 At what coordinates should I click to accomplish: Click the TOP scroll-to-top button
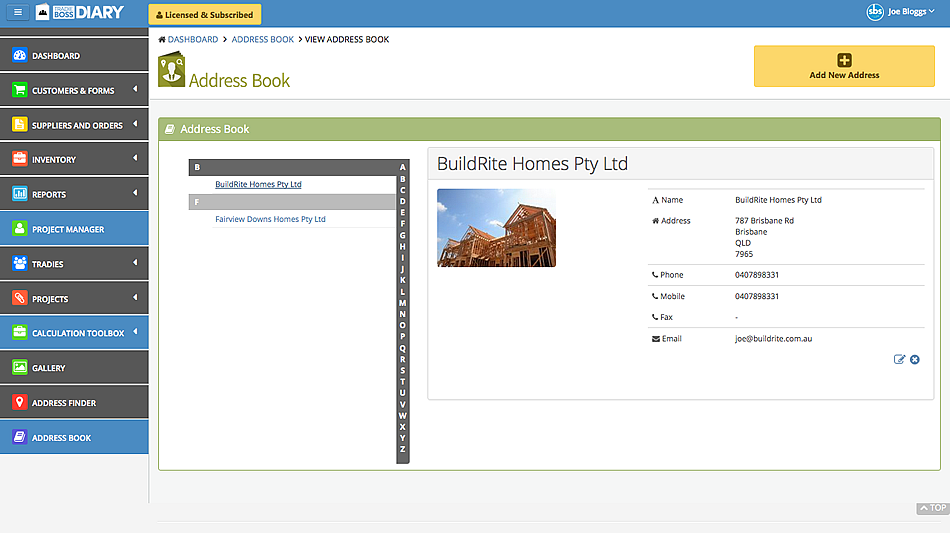click(x=932, y=508)
